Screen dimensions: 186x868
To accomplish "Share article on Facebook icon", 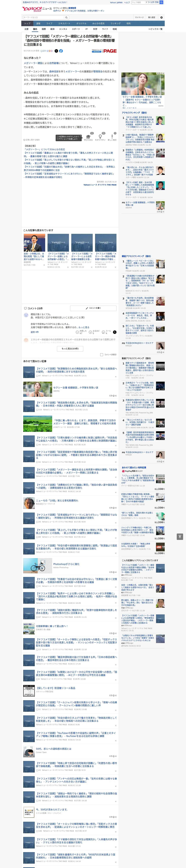I will 61,51.
